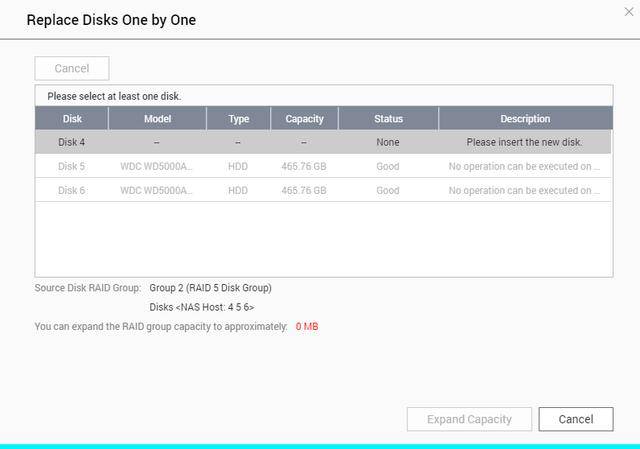Click the 'Please insert the new disk.' description
The width and height of the screenshot is (640, 449).
pos(525,142)
